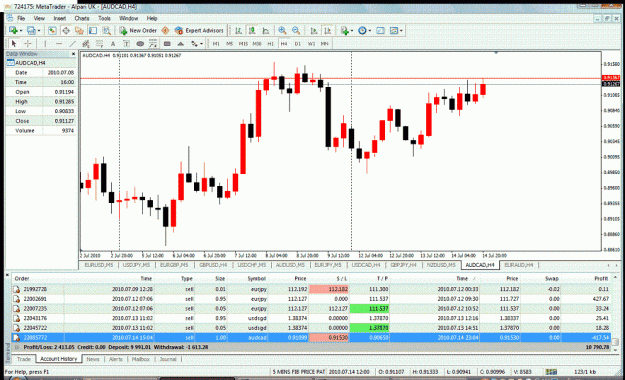Screen dimensions: 625x380
Task: Switch timeframe to M15
Action: [243, 43]
